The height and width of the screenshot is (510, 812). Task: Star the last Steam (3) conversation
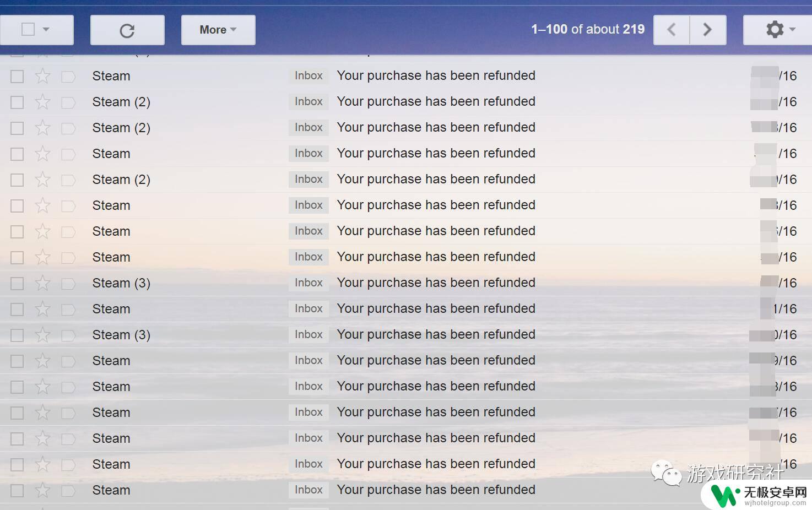42,335
